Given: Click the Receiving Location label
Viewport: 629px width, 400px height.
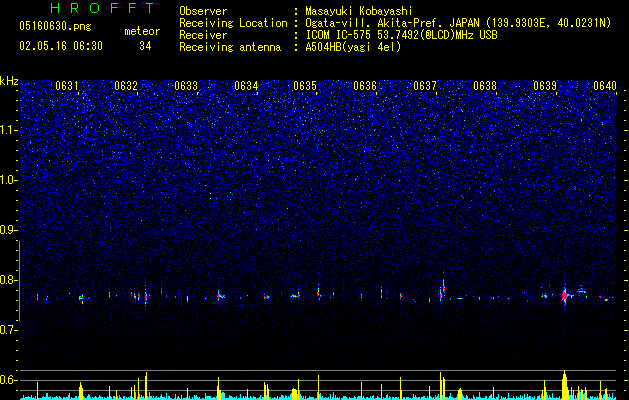Looking at the screenshot, I should (x=233, y=23).
